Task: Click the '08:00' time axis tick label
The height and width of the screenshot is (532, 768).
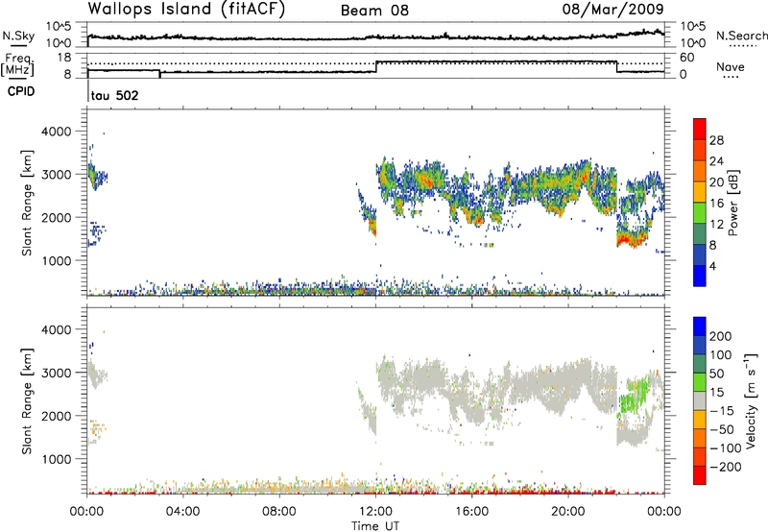Action: (279, 512)
